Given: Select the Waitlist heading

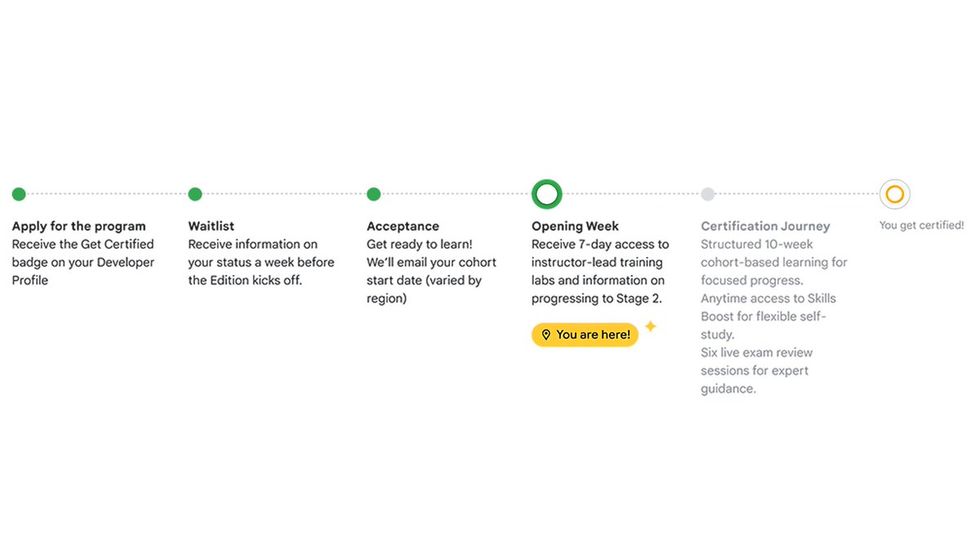Looking at the screenshot, I should pos(212,226).
